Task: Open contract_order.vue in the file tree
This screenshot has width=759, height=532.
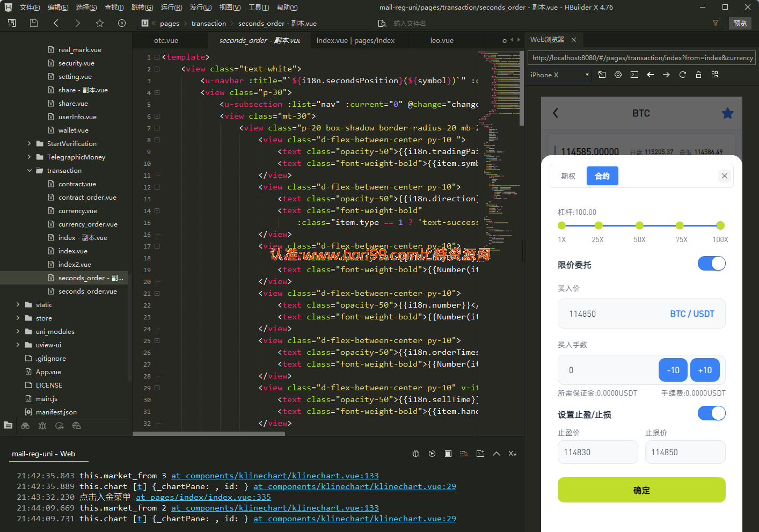Action: (x=87, y=197)
